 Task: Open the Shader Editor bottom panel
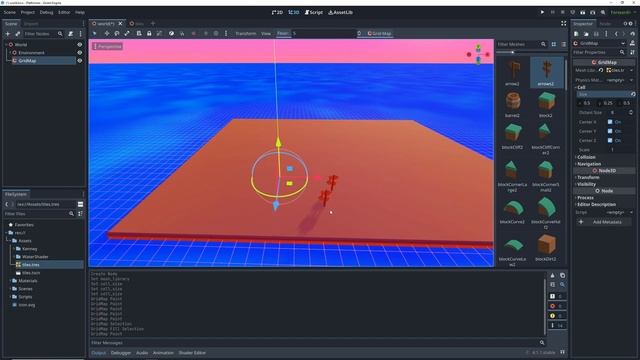192,353
